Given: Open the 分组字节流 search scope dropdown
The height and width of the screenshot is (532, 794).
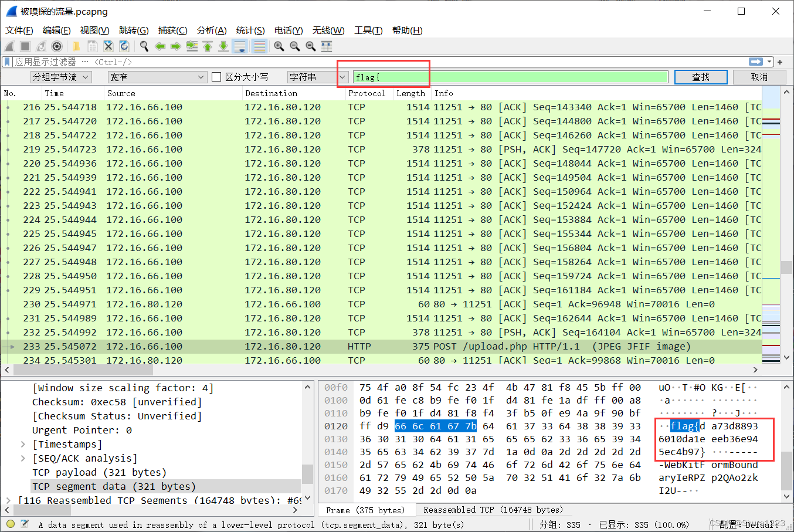Looking at the screenshot, I should click(62, 77).
